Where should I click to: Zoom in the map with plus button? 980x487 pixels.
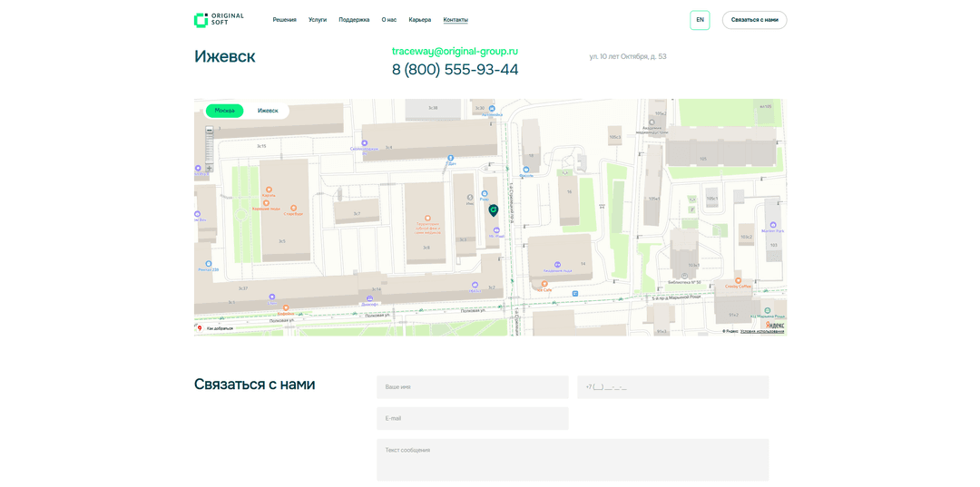coord(210,168)
